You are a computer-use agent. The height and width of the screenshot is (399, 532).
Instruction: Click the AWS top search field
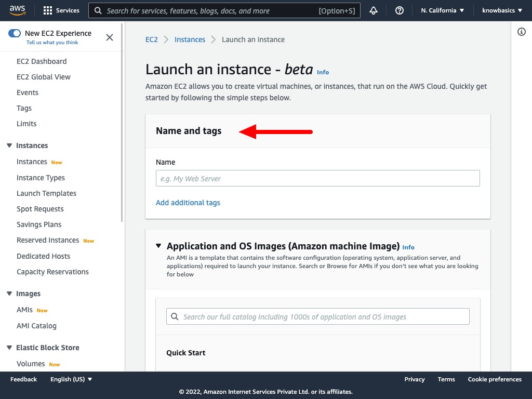point(224,10)
